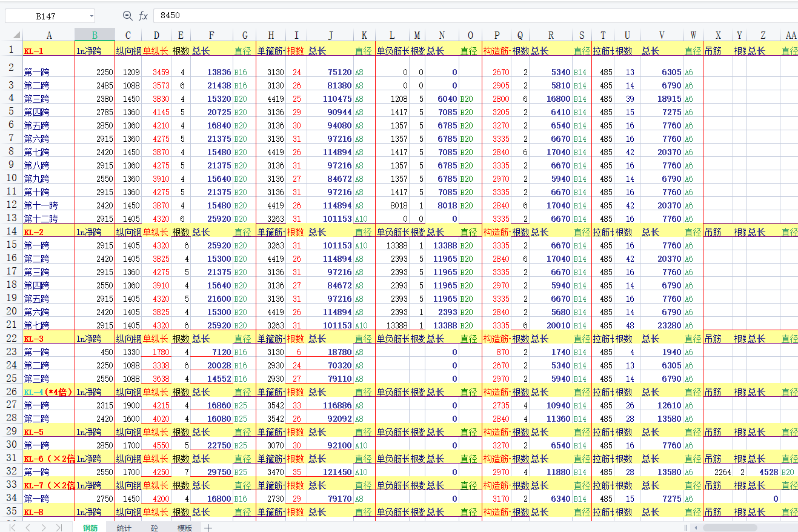Viewport: 798px width, 532px height.
Task: Click the add new sheet plus icon
Action: 208,528
